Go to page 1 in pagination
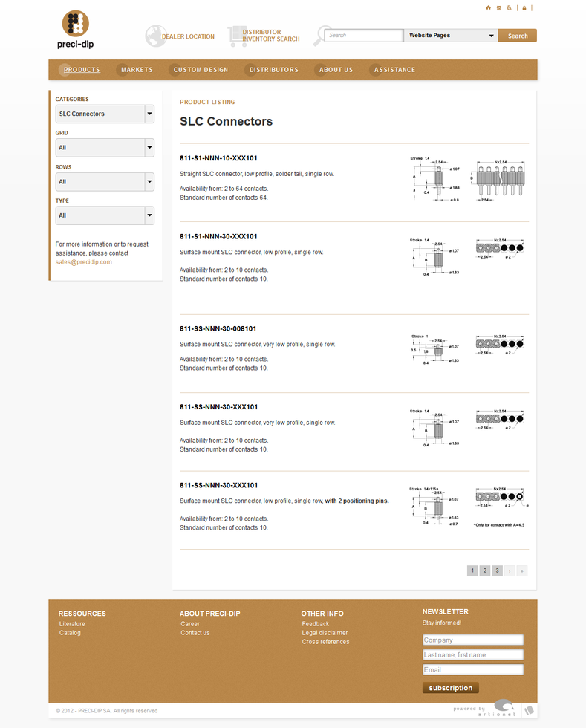The image size is (586, 728). coord(472,571)
